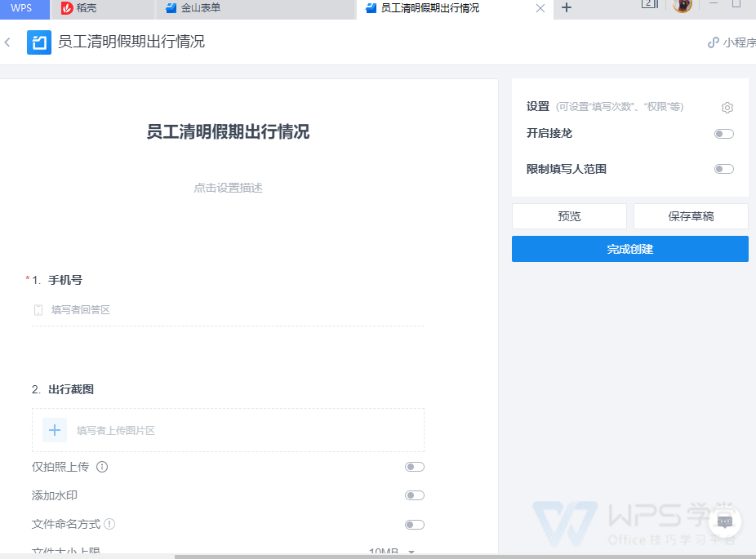
Task: Close the 员工清明假期出行情况 tab
Action: click(540, 8)
